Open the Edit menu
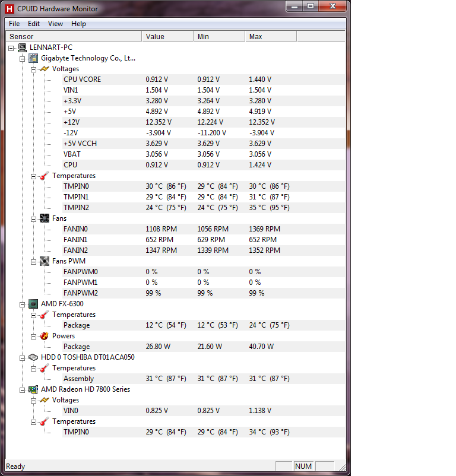The width and height of the screenshot is (456, 476). click(x=34, y=24)
